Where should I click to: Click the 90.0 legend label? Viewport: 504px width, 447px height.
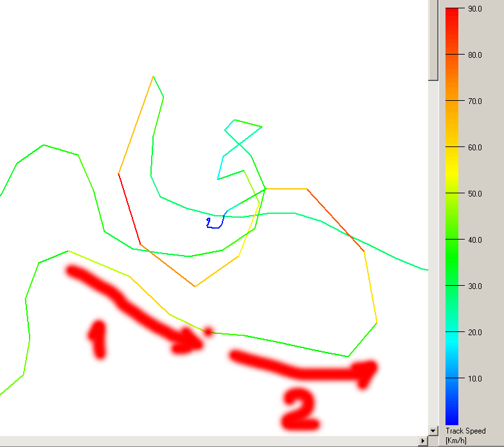475,9
